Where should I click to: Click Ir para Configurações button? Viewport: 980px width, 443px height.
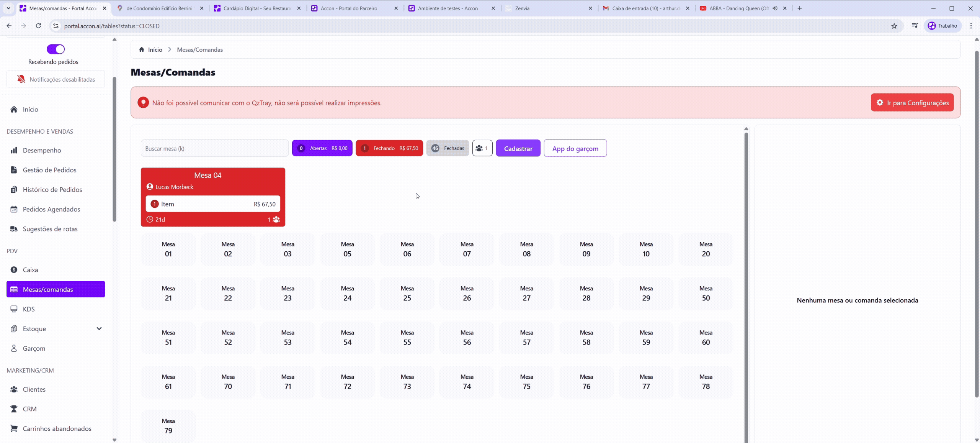912,103
